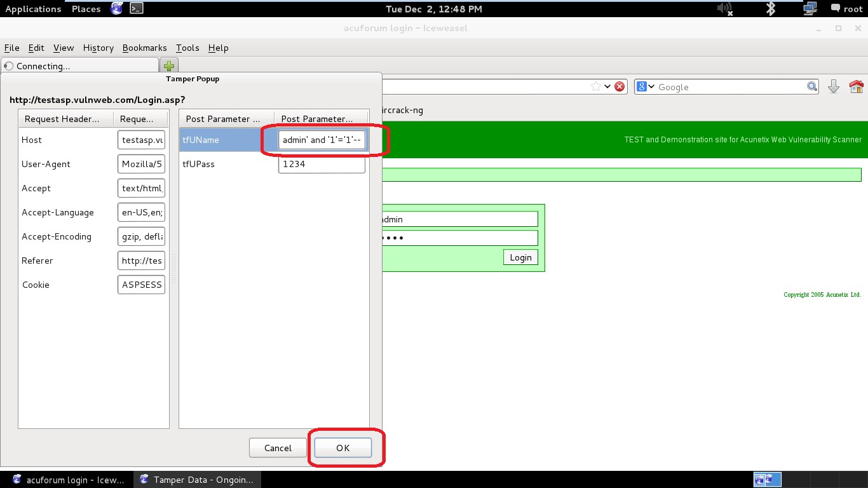
Task: Run search with the magnifier icon
Action: [812, 87]
